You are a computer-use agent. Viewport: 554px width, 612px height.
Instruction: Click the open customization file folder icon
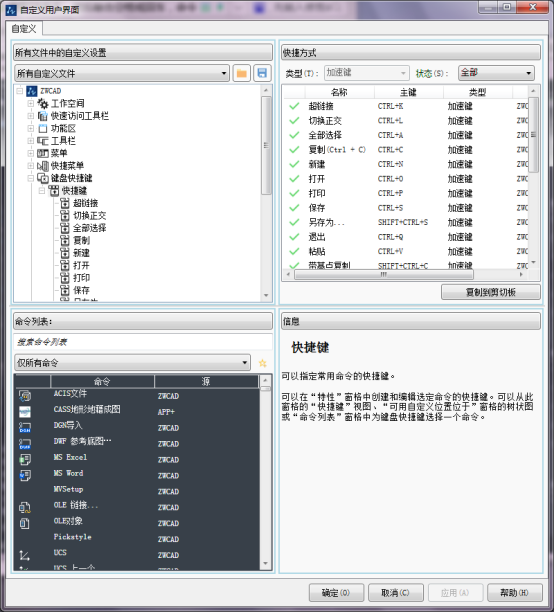tap(242, 73)
